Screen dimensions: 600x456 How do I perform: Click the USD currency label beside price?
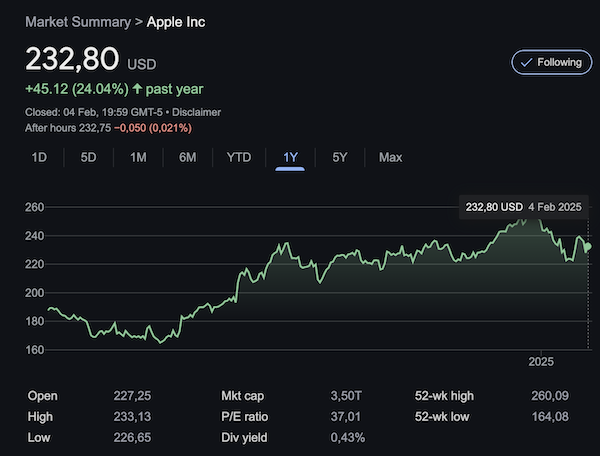pos(142,64)
